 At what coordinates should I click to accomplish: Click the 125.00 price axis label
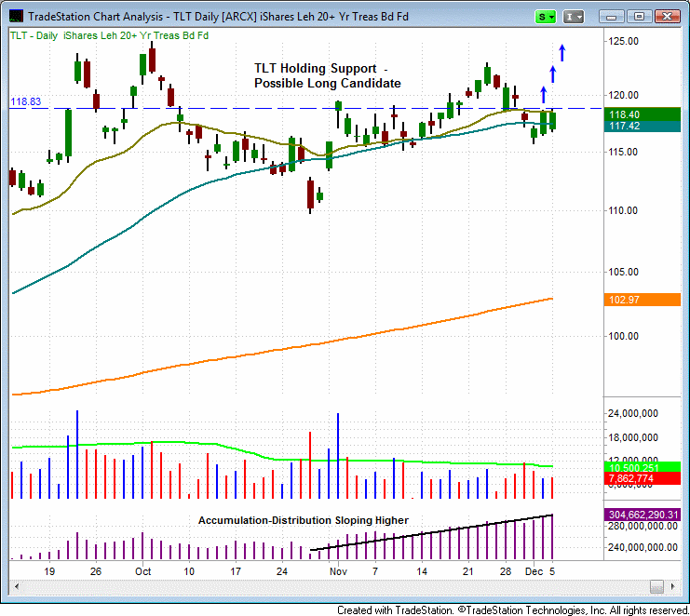(623, 41)
